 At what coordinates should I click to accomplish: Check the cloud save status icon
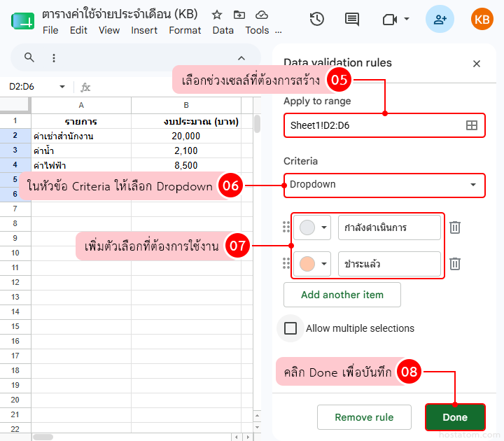262,15
